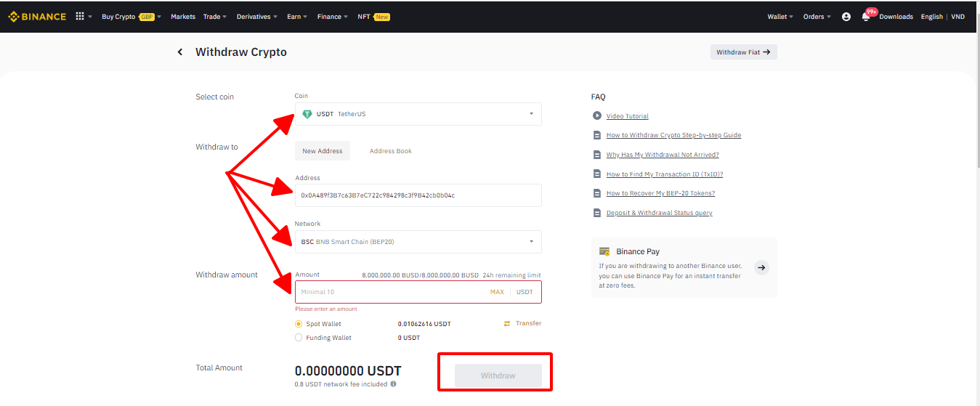Image resolution: width=980 pixels, height=406 pixels.
Task: Open the Trade dropdown menu
Action: [x=215, y=17]
